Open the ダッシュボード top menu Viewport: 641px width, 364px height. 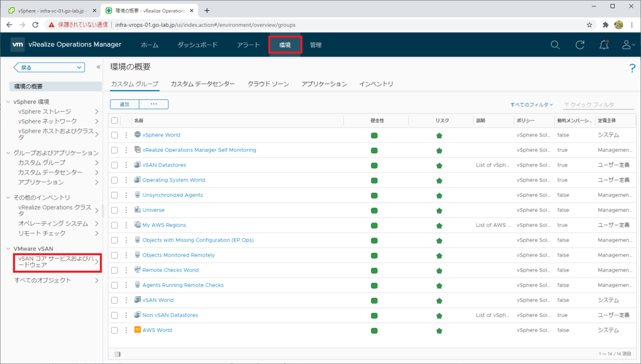pyautogui.click(x=198, y=45)
